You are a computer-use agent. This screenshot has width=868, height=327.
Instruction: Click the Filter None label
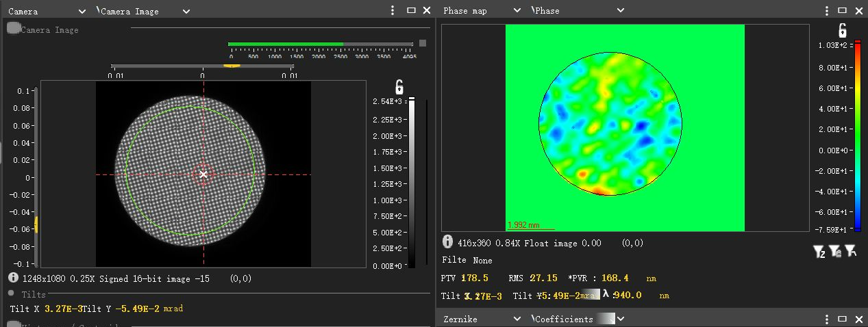point(467,260)
